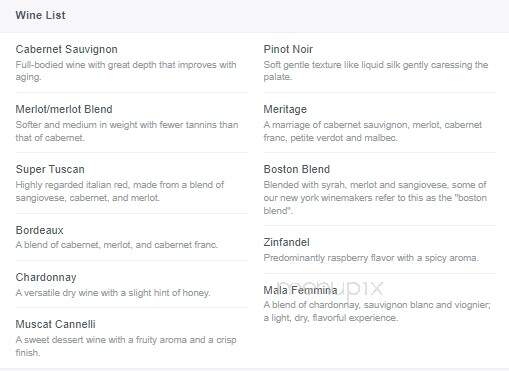Click the Wine List header

(x=40, y=15)
